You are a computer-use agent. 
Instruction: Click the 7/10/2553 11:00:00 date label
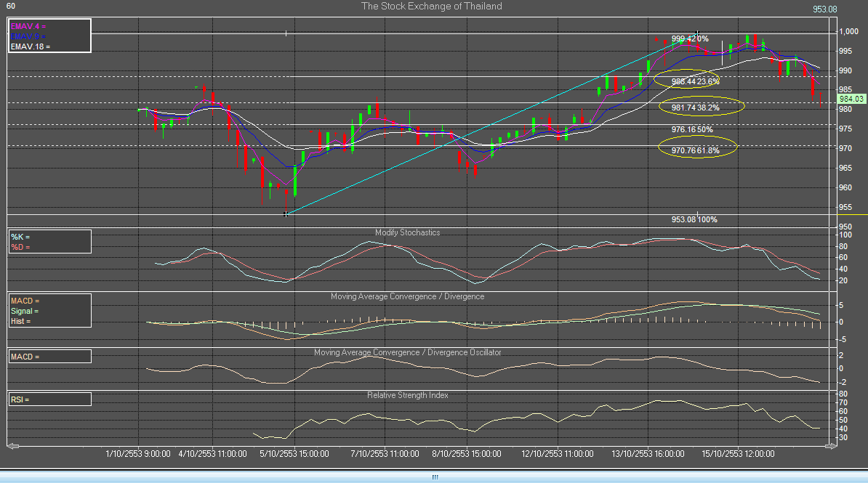click(385, 454)
